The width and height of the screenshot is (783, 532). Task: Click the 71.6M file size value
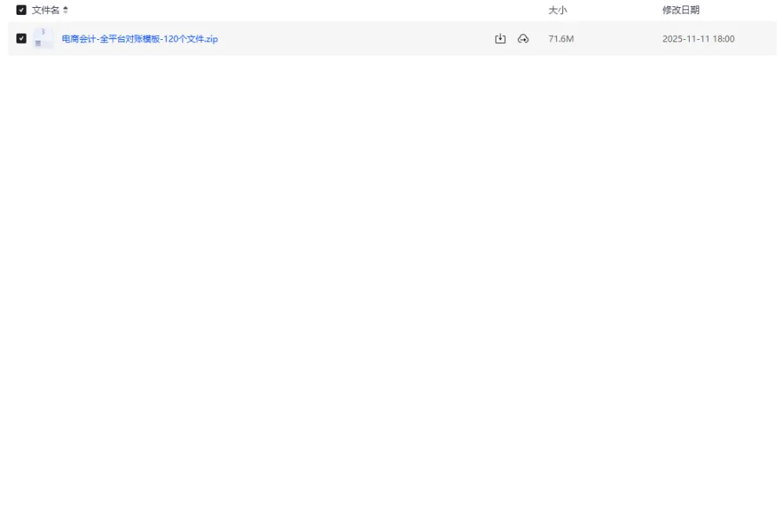pos(561,39)
